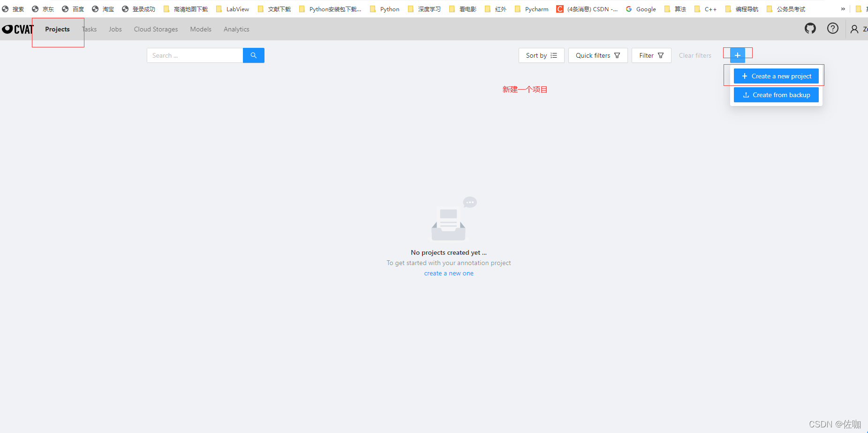
Task: Open the Google bookmark
Action: 641,9
